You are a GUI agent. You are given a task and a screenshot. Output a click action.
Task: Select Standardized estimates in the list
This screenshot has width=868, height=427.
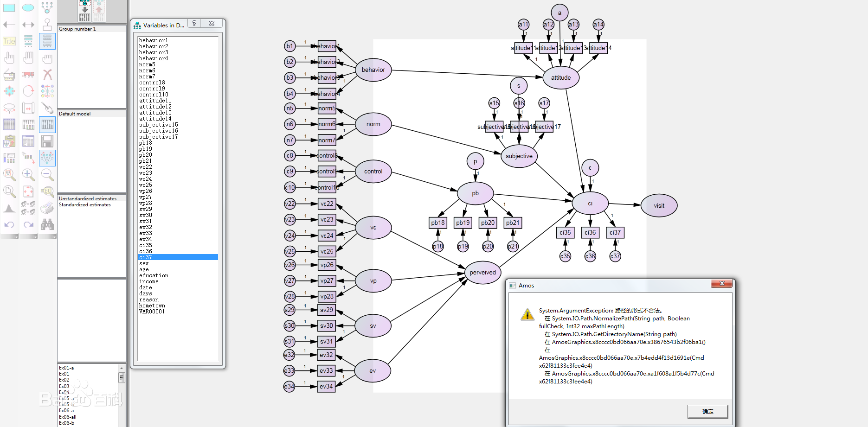coord(85,205)
